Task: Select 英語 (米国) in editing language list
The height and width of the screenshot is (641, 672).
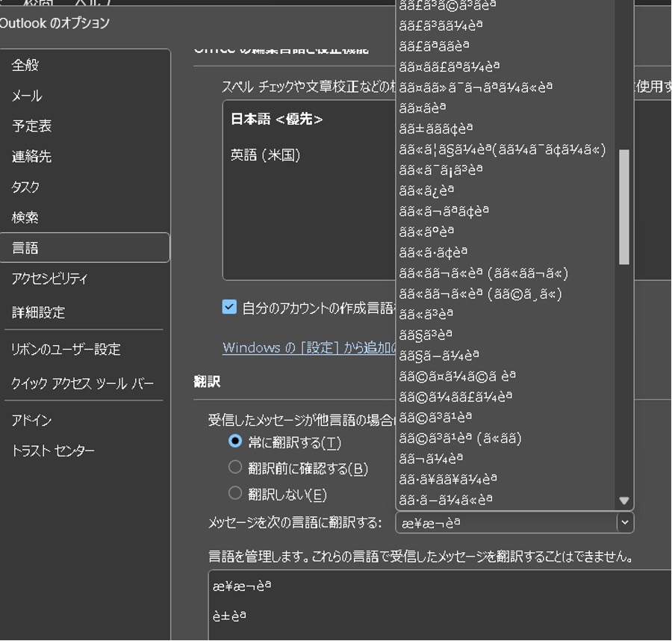Action: [x=265, y=155]
